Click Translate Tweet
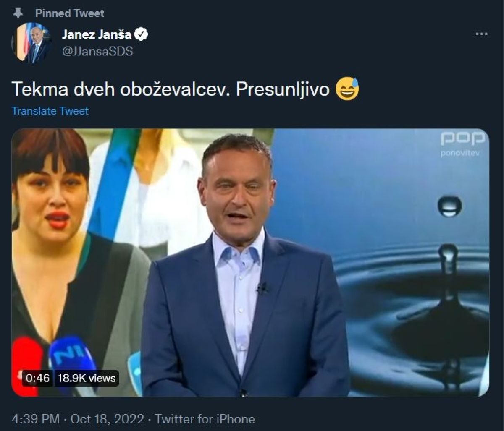The image size is (504, 431). point(50,111)
